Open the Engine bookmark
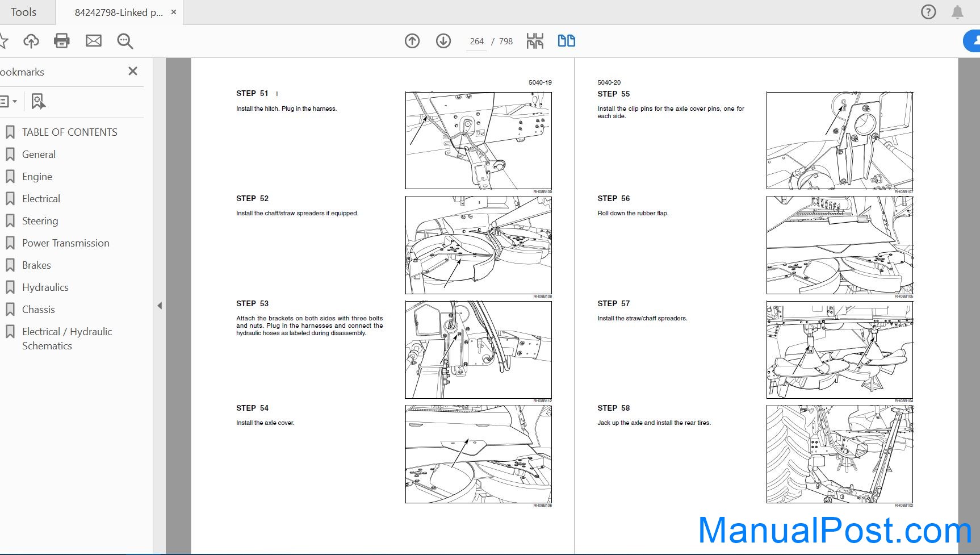The image size is (980, 555). point(37,177)
